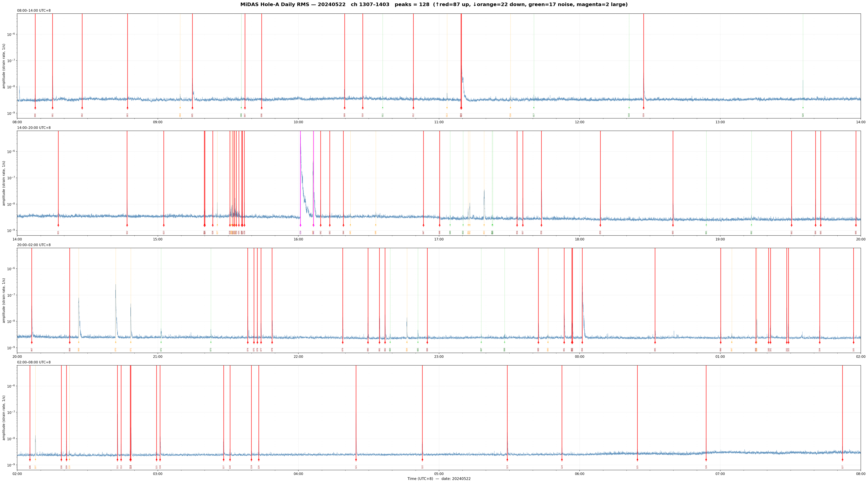
Task: Click the 13:00 x-axis tick label
Action: pyautogui.click(x=720, y=122)
